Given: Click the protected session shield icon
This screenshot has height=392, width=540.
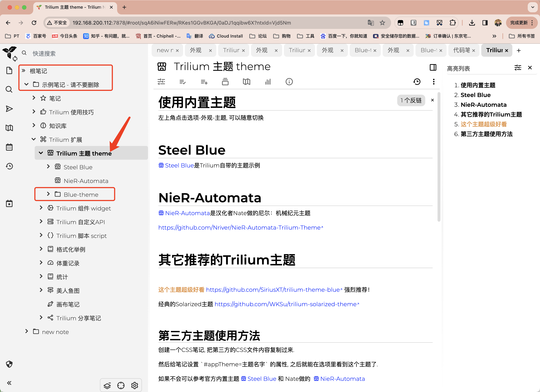Looking at the screenshot, I should [9, 364].
